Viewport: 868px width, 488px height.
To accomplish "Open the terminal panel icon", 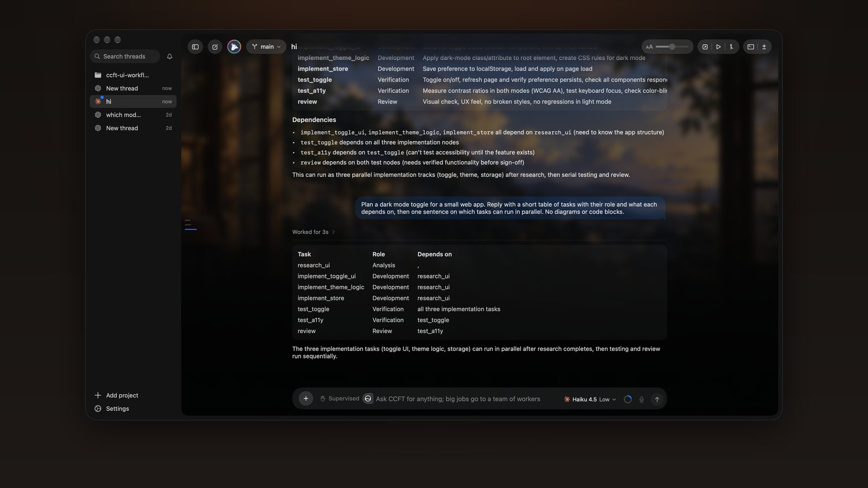I will click(751, 47).
